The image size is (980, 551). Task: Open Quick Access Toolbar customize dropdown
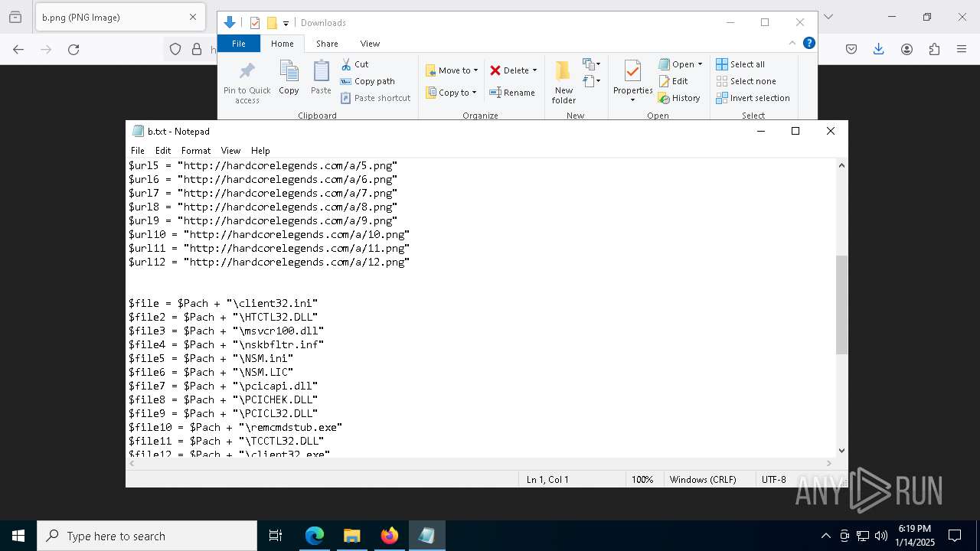click(286, 23)
